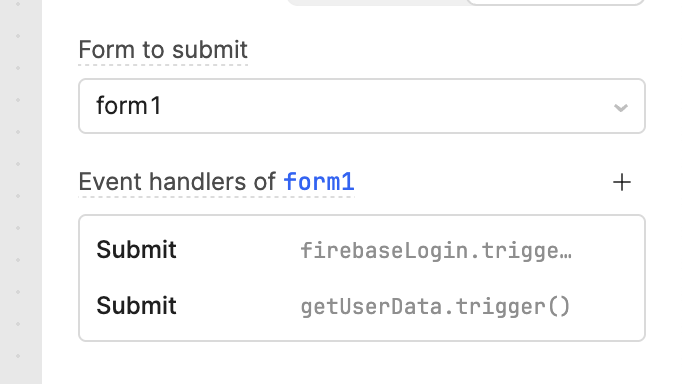
Task: Select the first Submit event label
Action: click(x=136, y=250)
